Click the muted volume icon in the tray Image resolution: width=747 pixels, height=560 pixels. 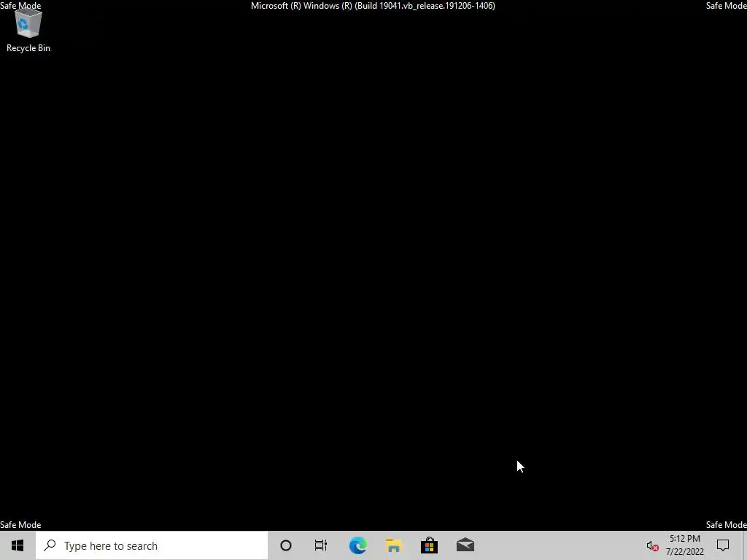[652, 546]
